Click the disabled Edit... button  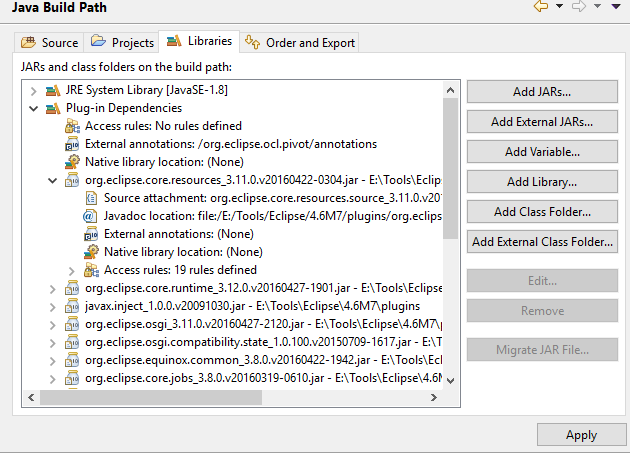(542, 281)
